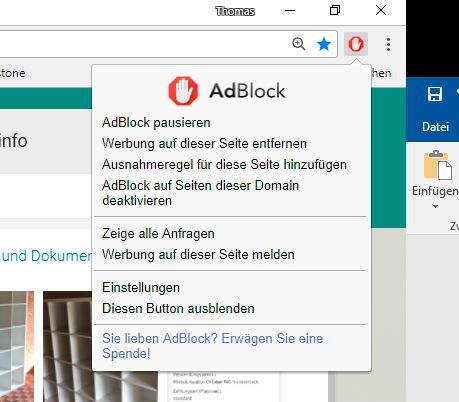Select AdBlock pausieren
Screen dimensions: 459x402
(156, 123)
